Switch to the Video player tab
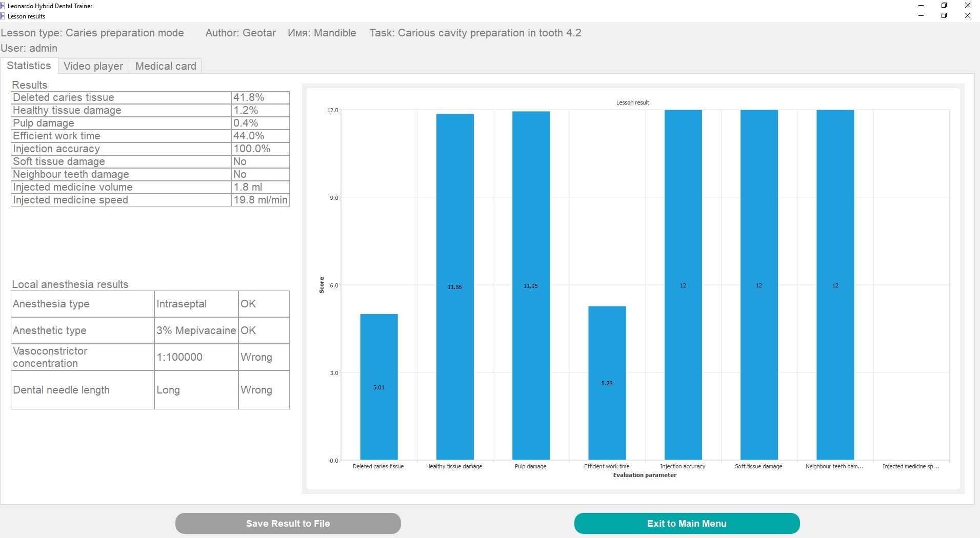This screenshot has width=980, height=538. [93, 66]
